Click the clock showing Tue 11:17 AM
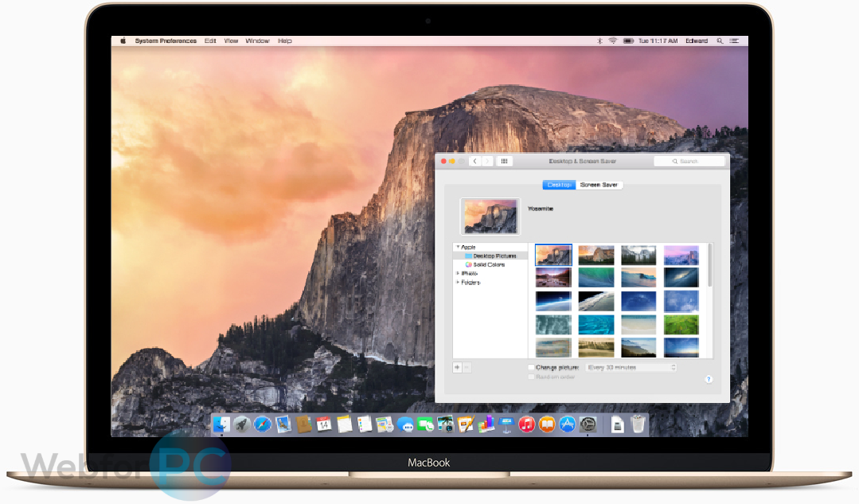This screenshot has height=504, width=859. tap(658, 41)
